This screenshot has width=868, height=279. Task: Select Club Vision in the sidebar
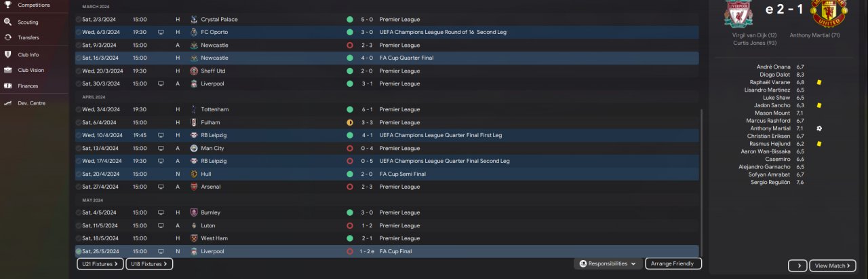pyautogui.click(x=31, y=70)
